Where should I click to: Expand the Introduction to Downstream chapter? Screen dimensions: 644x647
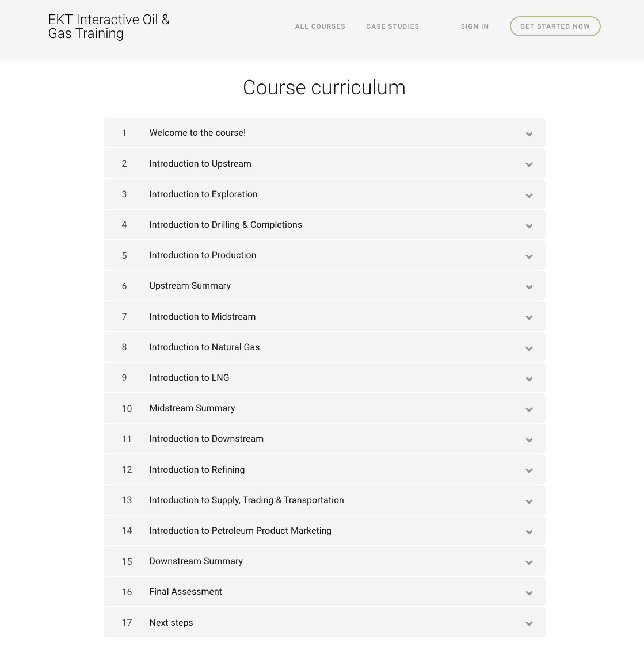[x=529, y=440]
